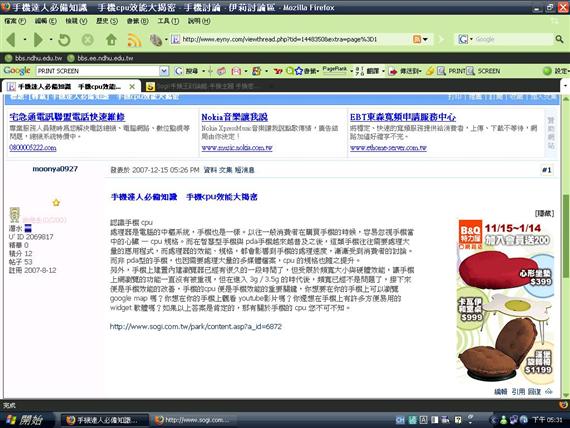Open the feed dropdown in the address bar
The image size is (570, 428).
425,39
